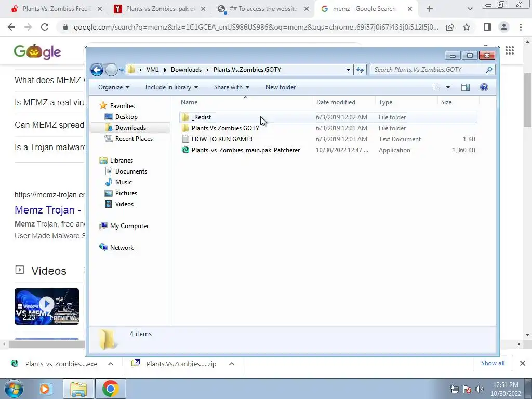
Task: Select the Plants Vs Zombies GOTY folder
Action: tap(328, 128)
